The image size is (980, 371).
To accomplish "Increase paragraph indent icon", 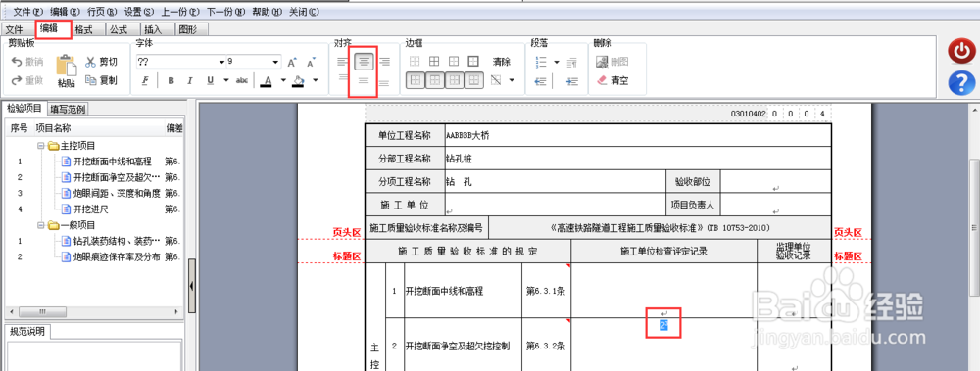I will [x=572, y=81].
